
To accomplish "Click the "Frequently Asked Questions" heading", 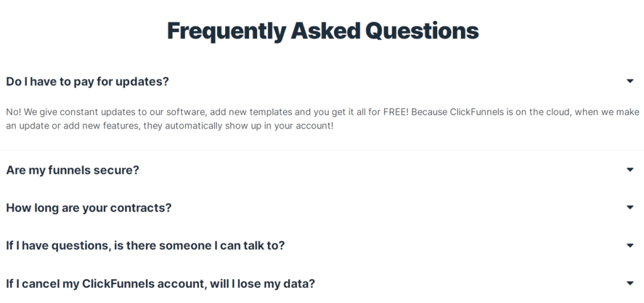I will [323, 30].
